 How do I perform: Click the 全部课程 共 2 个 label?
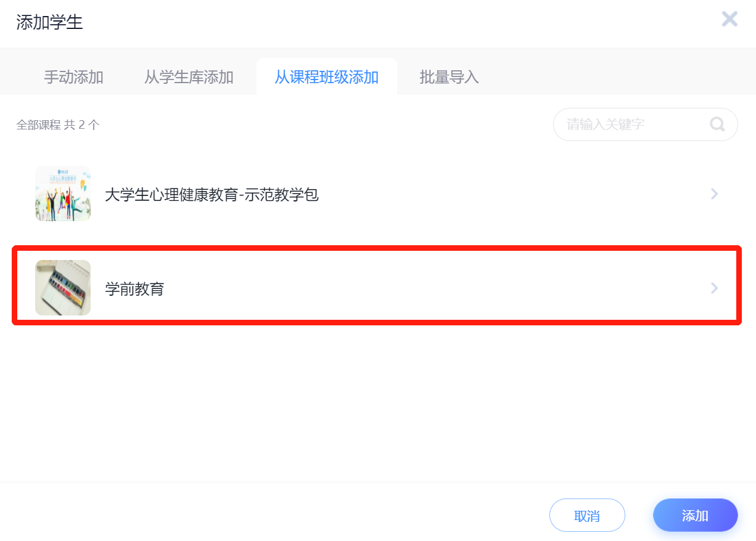[x=58, y=125]
